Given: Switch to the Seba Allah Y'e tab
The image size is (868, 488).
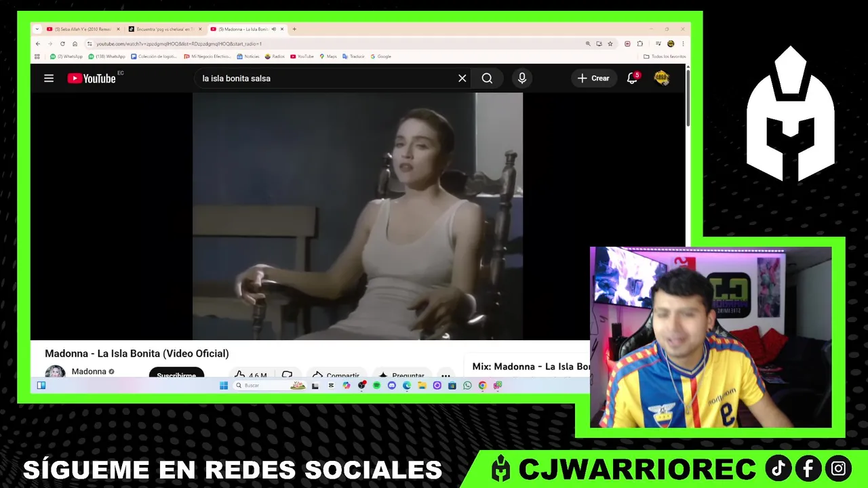Looking at the screenshot, I should [83, 29].
